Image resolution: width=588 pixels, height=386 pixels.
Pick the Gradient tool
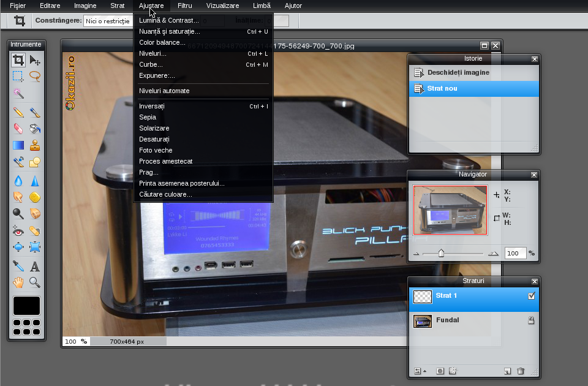click(18, 145)
